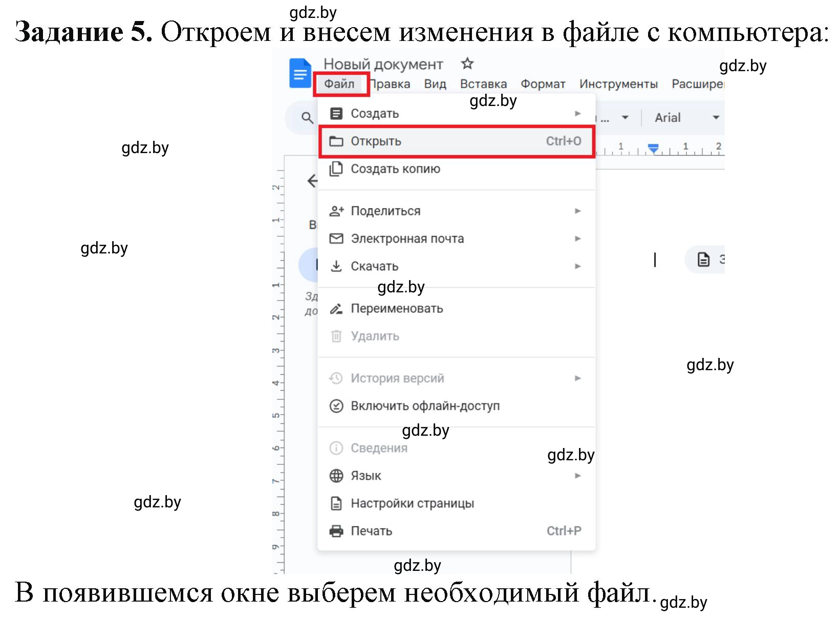Expand the Язык submenu arrow
The height and width of the screenshot is (619, 840).
[577, 476]
